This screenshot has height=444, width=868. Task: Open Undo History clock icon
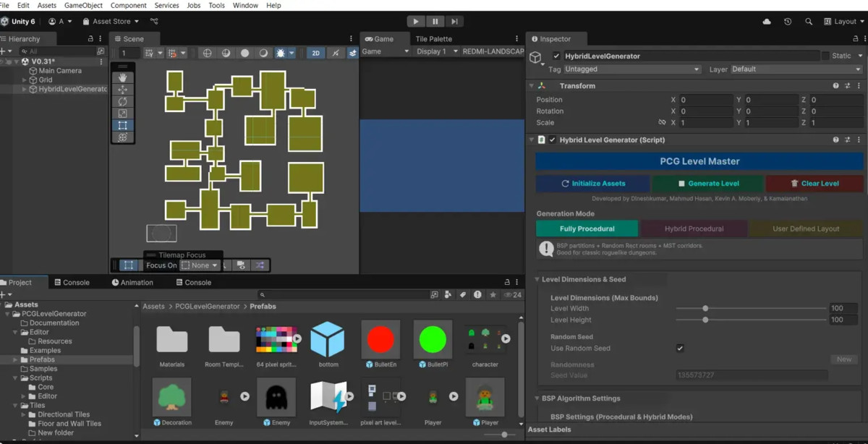point(788,22)
